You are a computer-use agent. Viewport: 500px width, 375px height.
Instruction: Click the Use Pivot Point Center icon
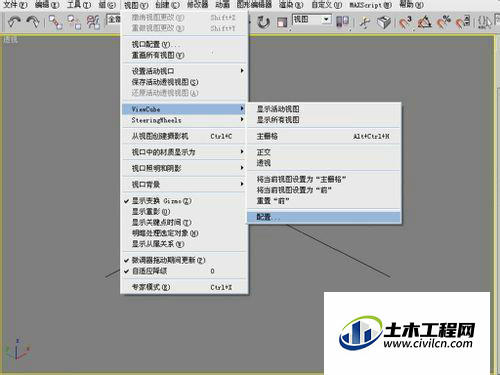click(342, 22)
